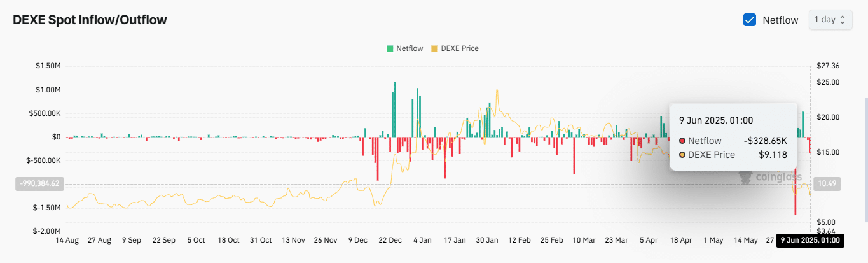This screenshot has height=263, width=868.
Task: Click the 23 Mar date label
Action: 616,241
